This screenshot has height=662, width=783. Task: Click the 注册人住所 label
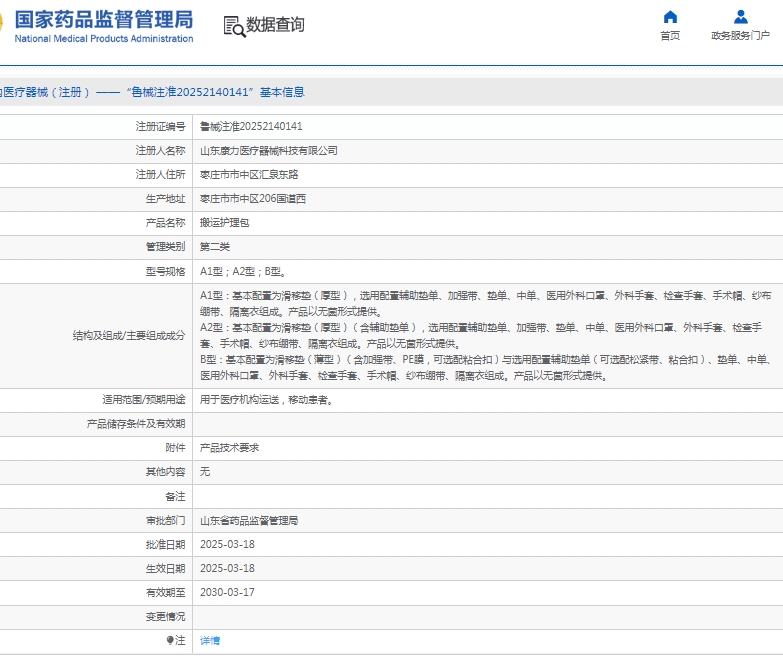point(160,175)
